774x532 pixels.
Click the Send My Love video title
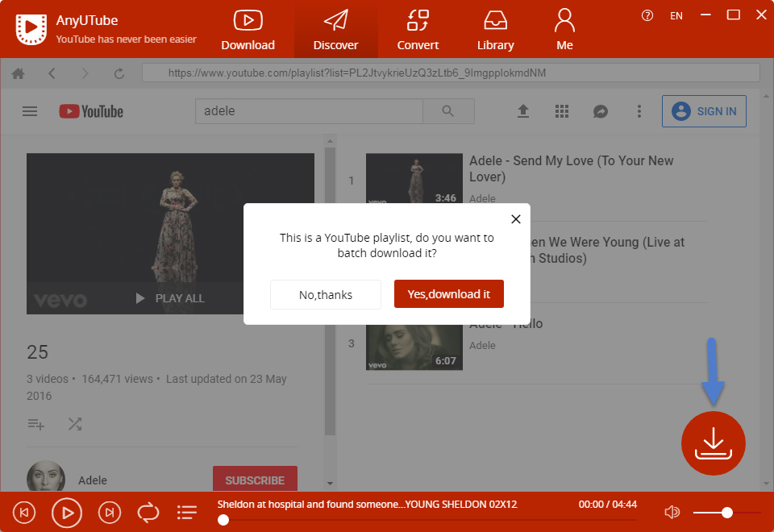coord(571,168)
